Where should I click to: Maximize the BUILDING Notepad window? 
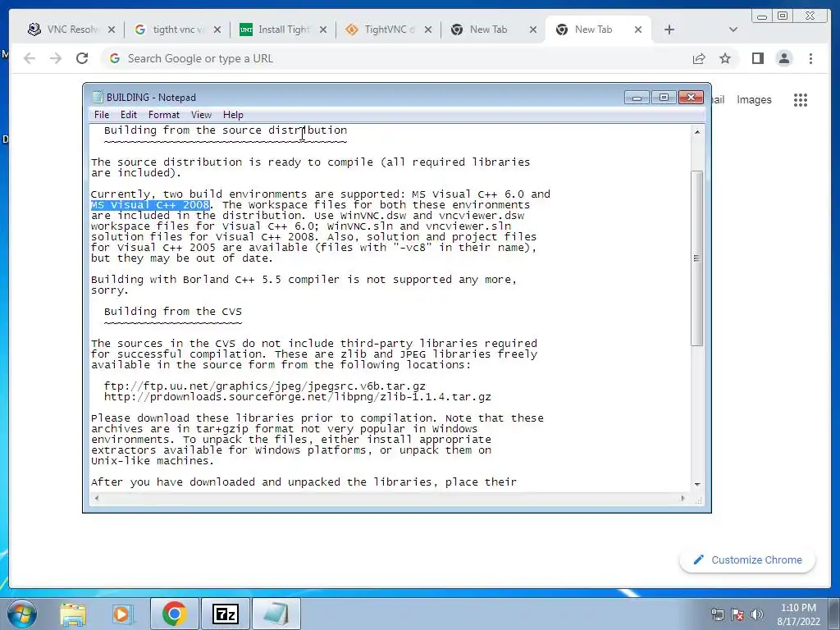click(x=664, y=98)
